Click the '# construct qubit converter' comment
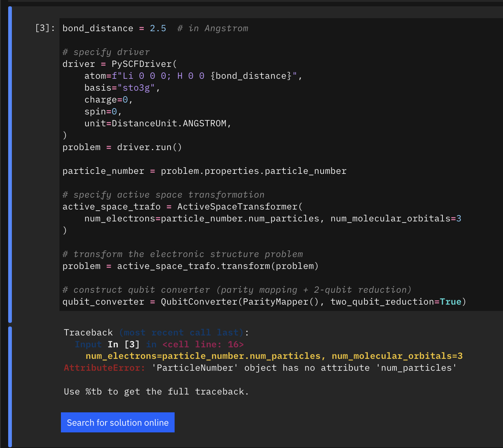Image resolution: width=503 pixels, height=448 pixels. point(237,290)
